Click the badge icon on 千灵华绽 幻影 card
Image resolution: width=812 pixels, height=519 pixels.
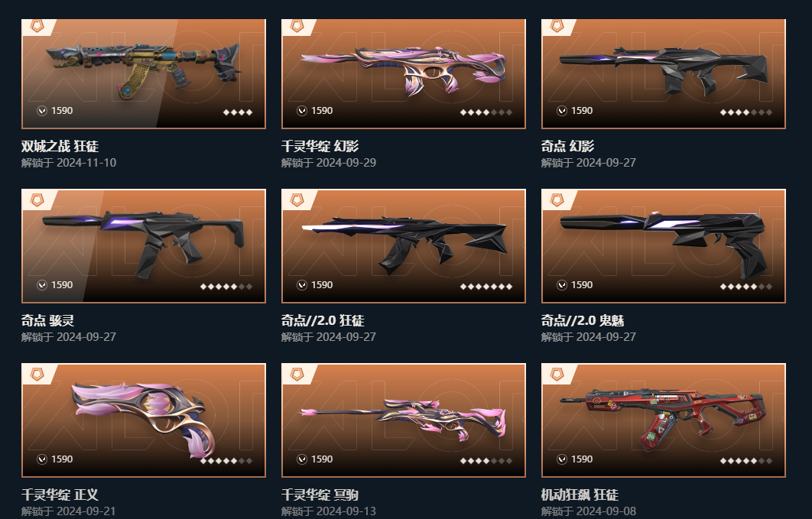pyautogui.click(x=297, y=26)
